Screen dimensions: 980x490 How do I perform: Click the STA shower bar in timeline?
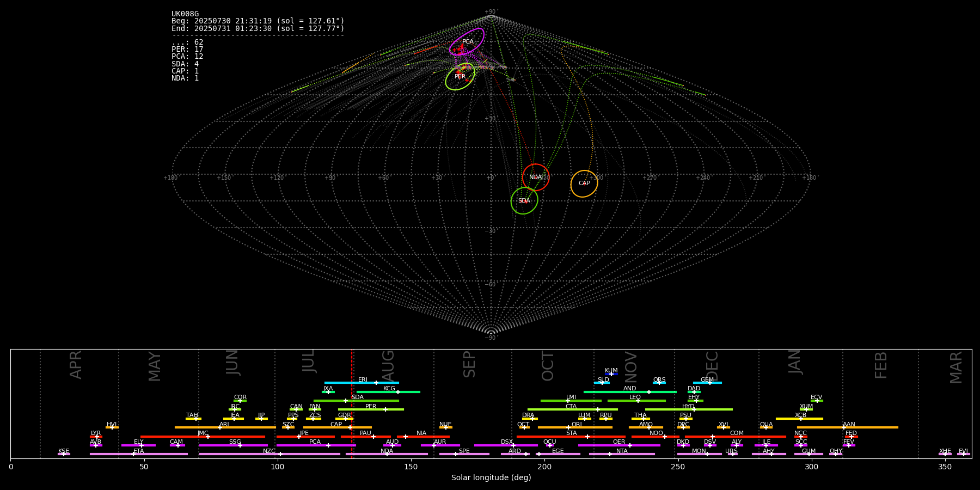571,437
